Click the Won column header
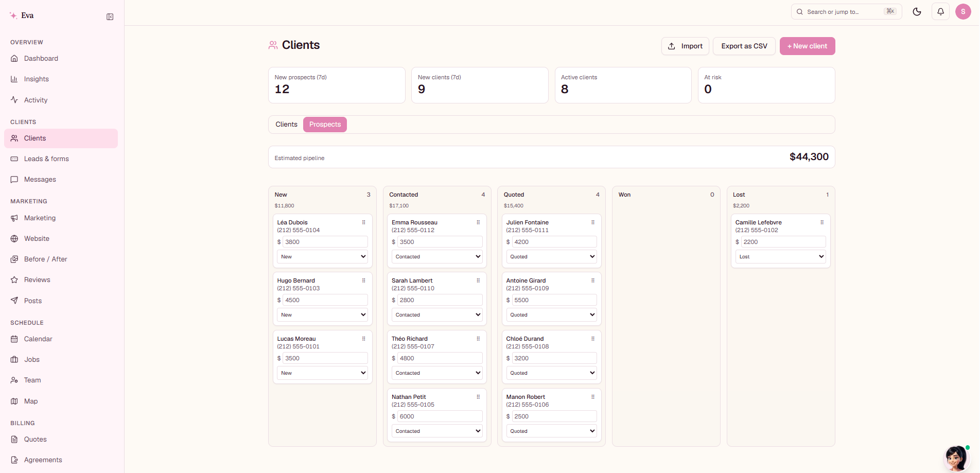The height and width of the screenshot is (473, 980). 624,195
